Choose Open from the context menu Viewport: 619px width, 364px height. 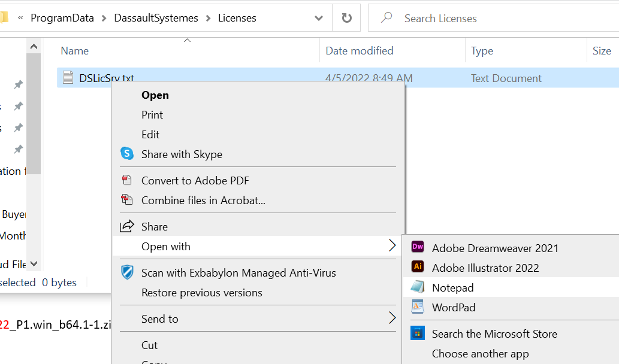coord(155,95)
